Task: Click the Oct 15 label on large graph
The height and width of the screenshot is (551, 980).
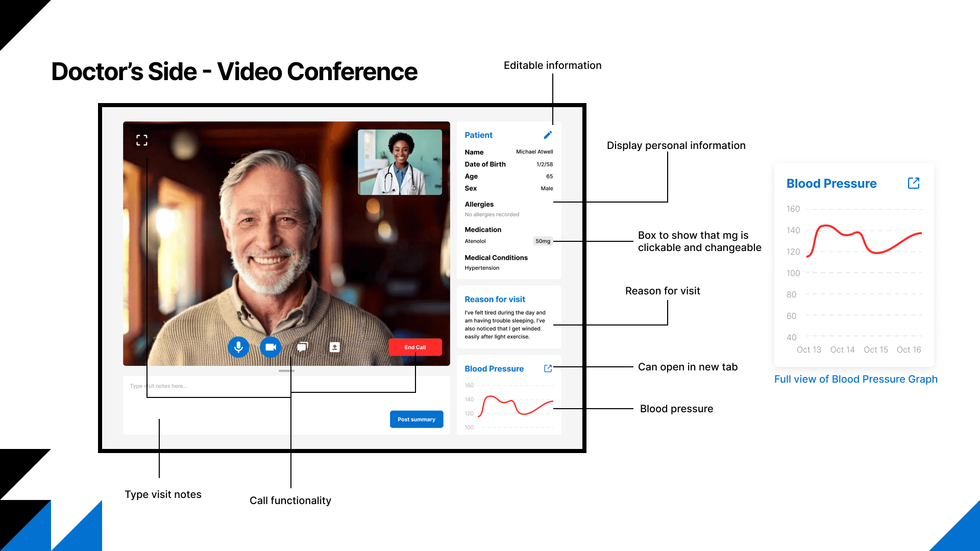Action: point(875,350)
